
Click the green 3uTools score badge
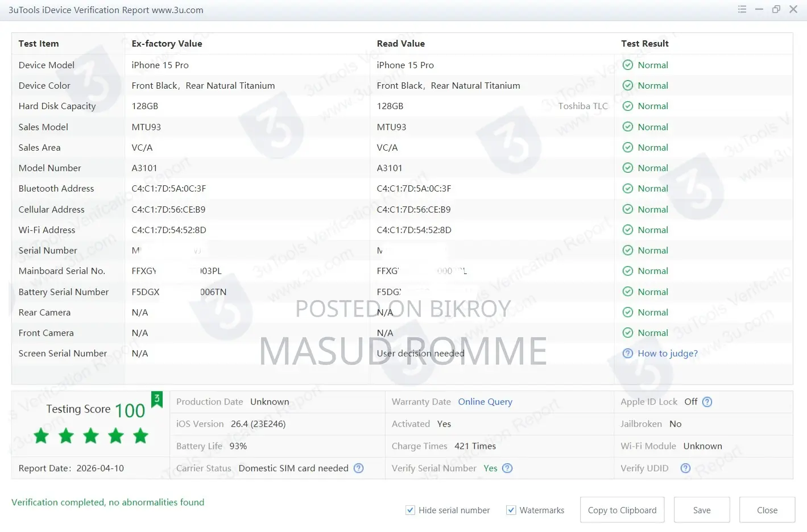click(x=157, y=399)
